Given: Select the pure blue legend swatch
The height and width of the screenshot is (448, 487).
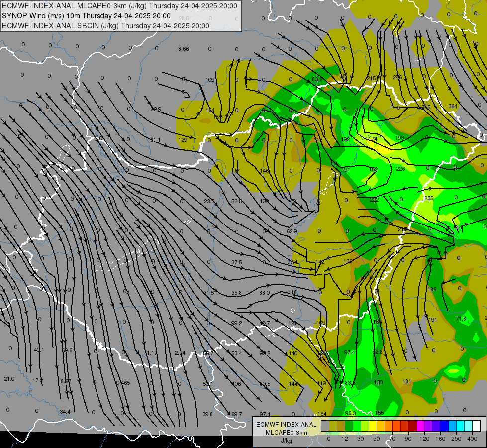Looking at the screenshot, I should tap(444, 426).
